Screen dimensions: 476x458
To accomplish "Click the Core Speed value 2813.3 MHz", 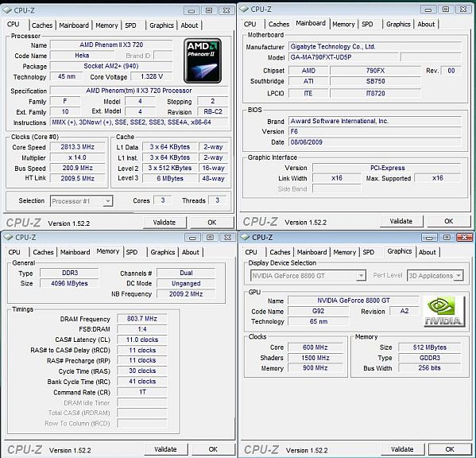I will pos(77,147).
